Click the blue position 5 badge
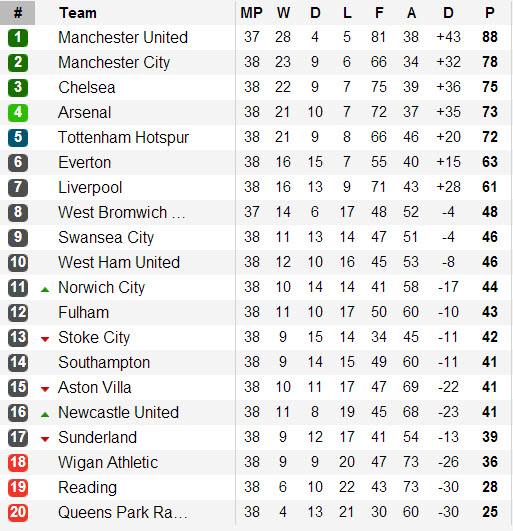The image size is (513, 531). click(x=18, y=137)
